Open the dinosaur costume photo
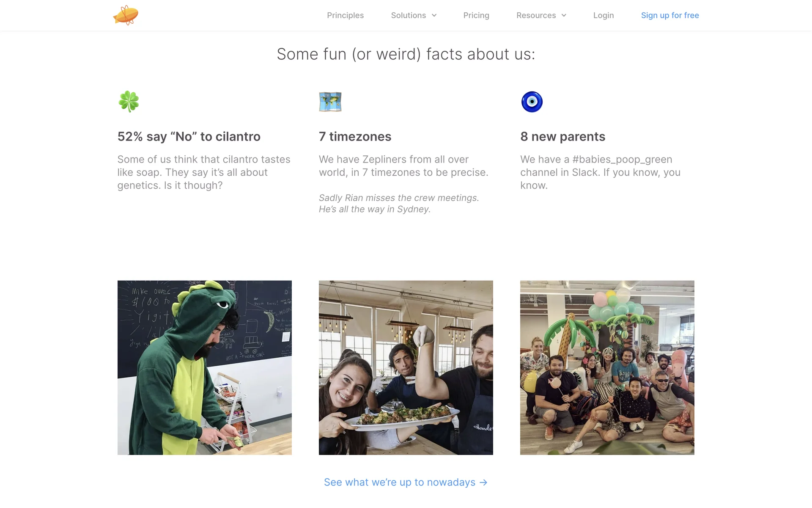Image resolution: width=812 pixels, height=508 pixels. click(204, 367)
